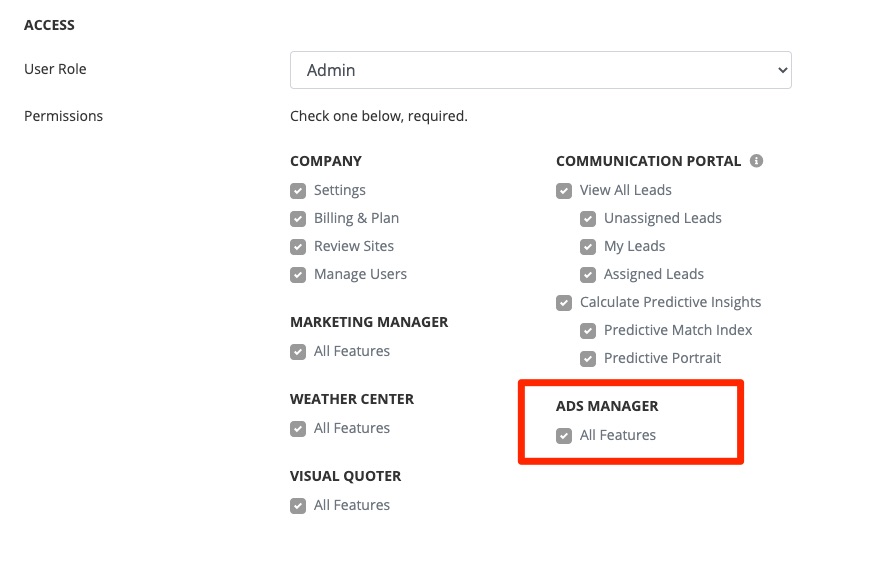The image size is (881, 562).
Task: Toggle the Unassigned Leads checkbox
Action: [588, 219]
